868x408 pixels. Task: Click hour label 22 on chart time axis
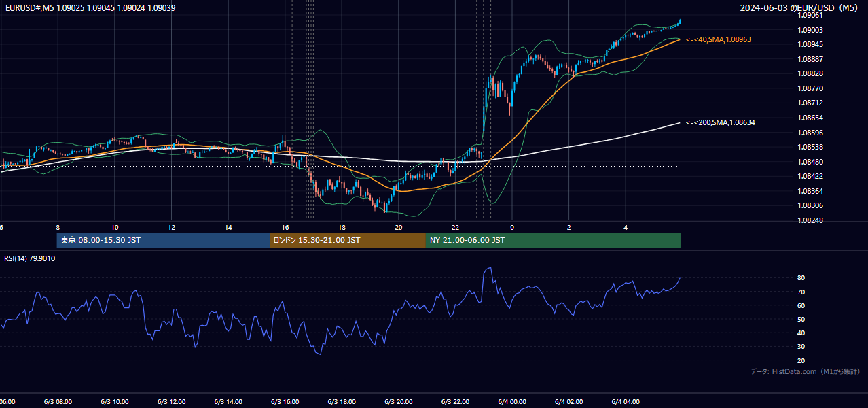[x=456, y=227]
